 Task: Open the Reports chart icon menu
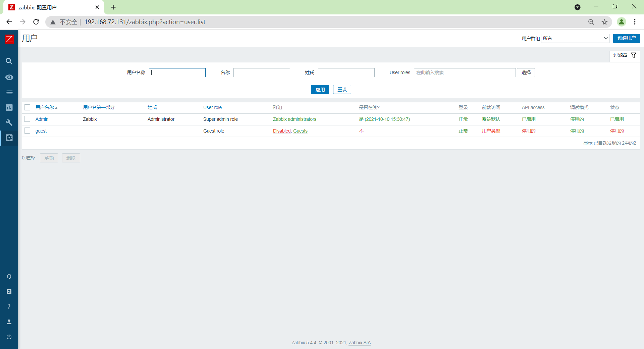coord(9,107)
